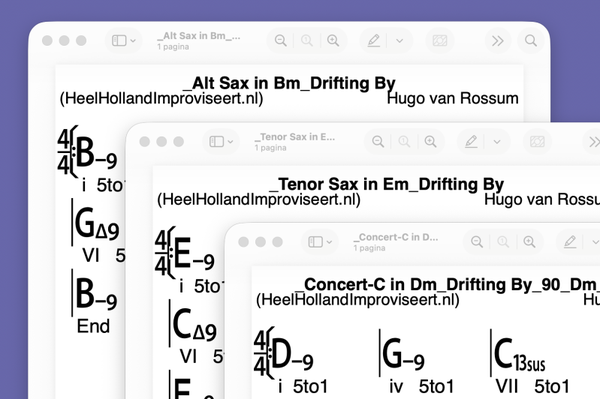
Task: Open sidebar options chevron in Concert-C window
Action: click(x=329, y=242)
